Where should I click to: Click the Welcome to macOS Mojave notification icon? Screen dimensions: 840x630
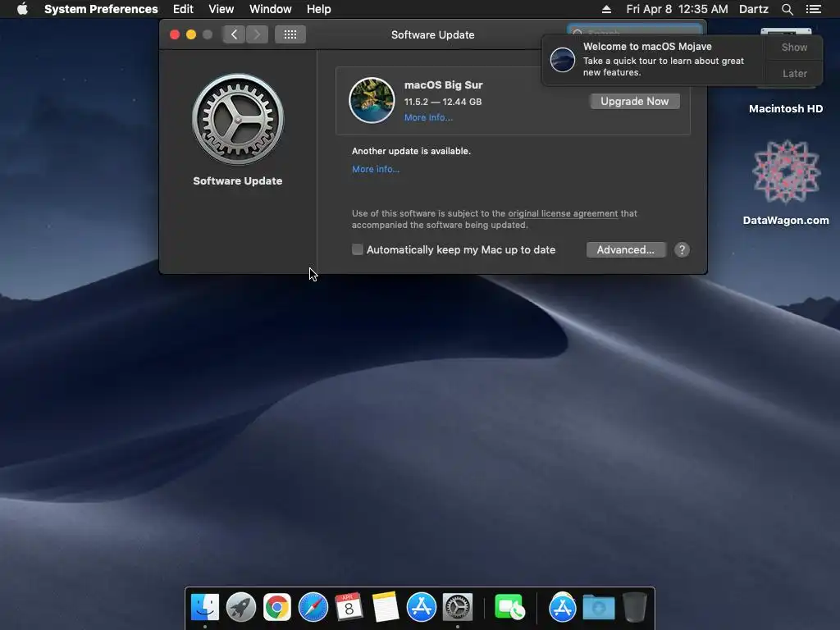point(563,59)
